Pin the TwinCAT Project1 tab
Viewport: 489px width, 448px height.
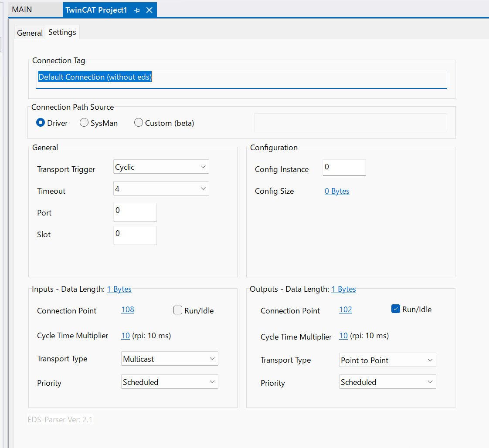click(x=137, y=10)
